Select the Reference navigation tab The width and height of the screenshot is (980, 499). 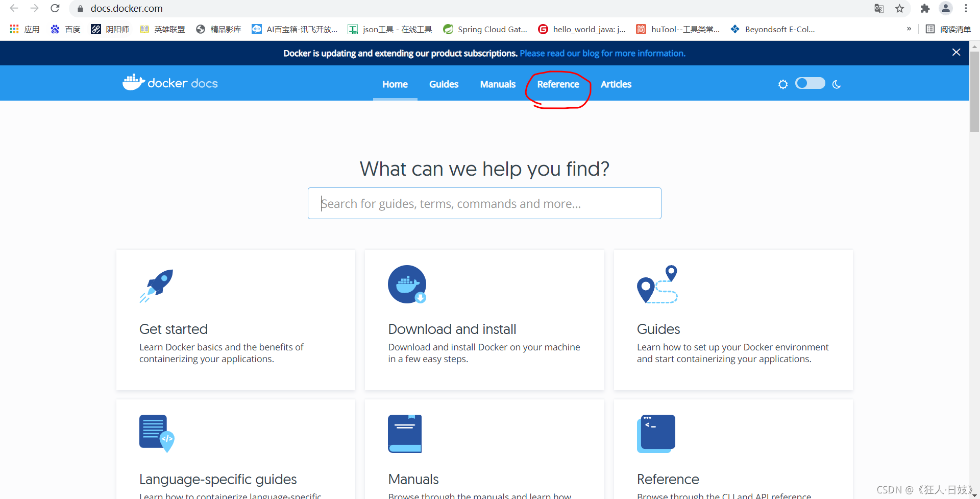pyautogui.click(x=558, y=84)
